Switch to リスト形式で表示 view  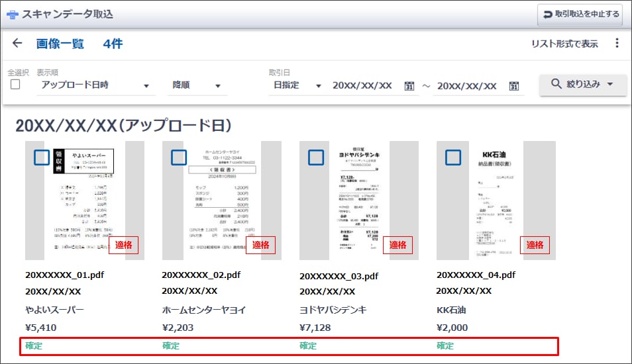click(564, 44)
